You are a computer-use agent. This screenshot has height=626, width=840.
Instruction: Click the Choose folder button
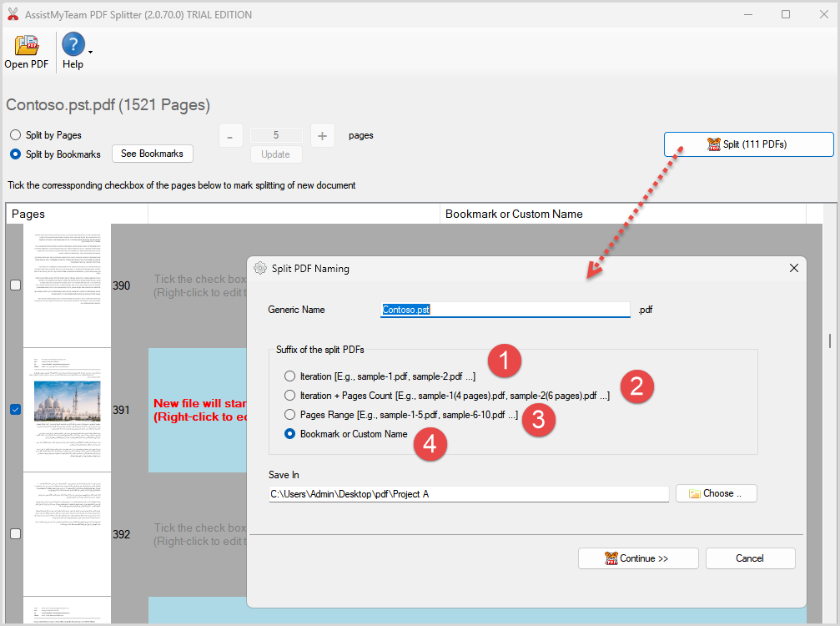716,493
